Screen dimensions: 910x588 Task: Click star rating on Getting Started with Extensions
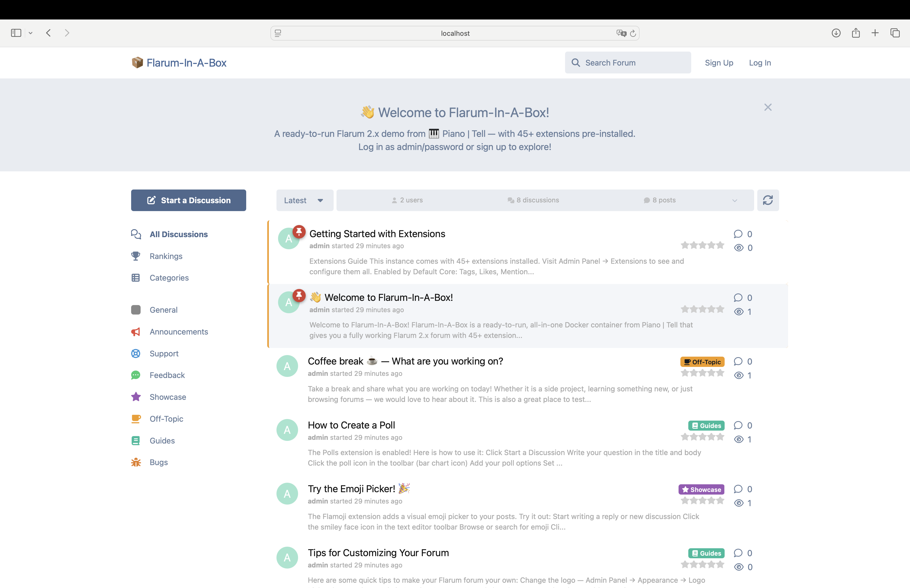(x=702, y=245)
